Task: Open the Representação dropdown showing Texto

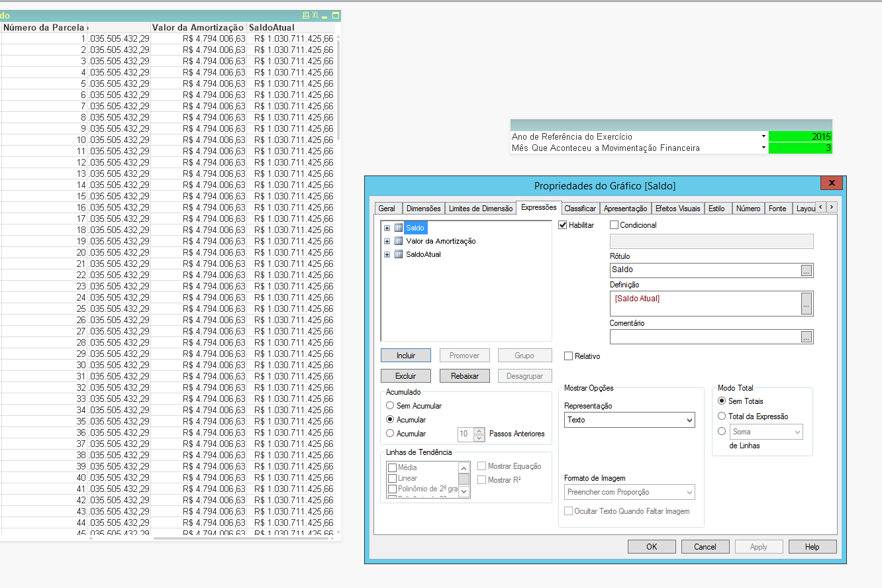Action: pyautogui.click(x=630, y=420)
